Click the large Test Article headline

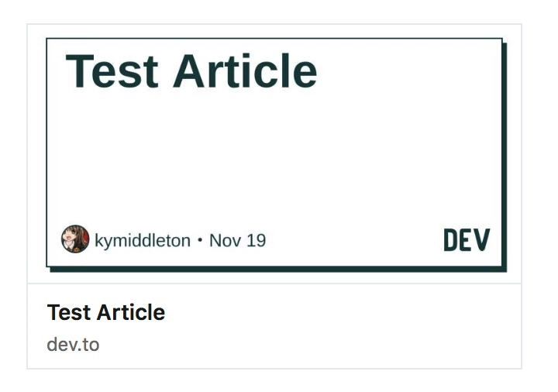191,71
